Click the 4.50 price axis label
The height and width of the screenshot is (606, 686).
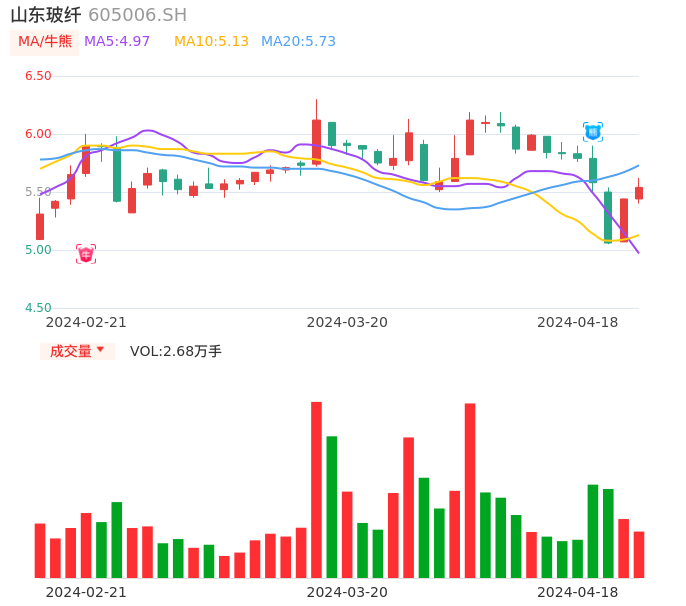pos(38,308)
